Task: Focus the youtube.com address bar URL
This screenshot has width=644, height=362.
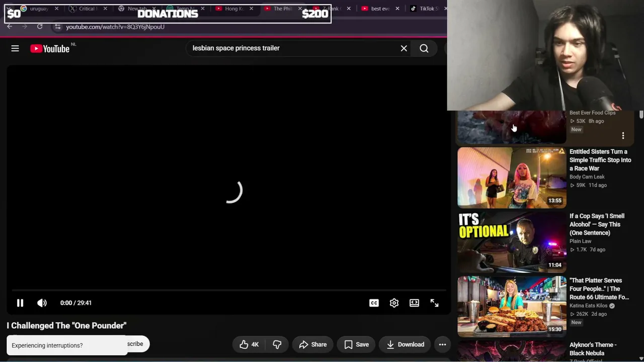Action: coord(115,27)
